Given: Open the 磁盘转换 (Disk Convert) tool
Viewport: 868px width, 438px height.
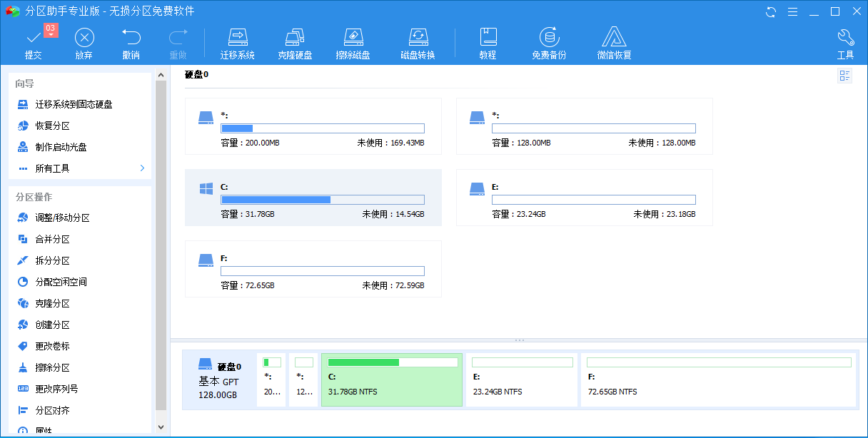Looking at the screenshot, I should pyautogui.click(x=418, y=41).
